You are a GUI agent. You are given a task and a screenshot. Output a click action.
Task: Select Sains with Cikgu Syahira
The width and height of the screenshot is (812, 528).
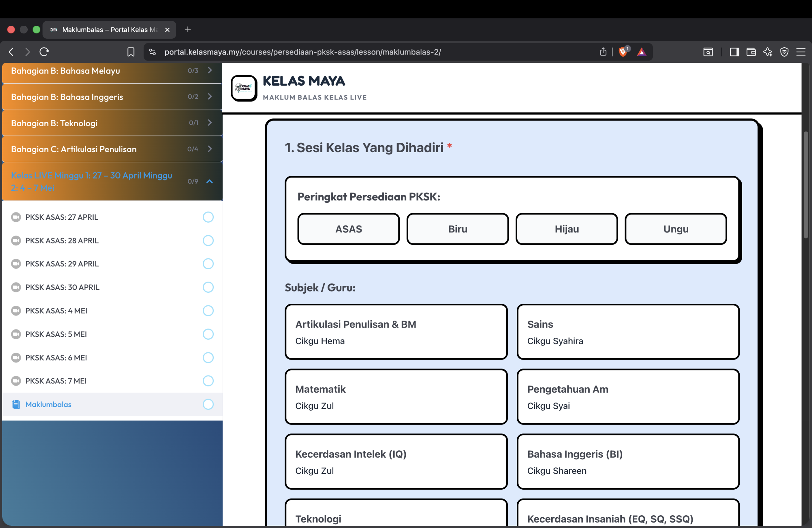click(628, 332)
